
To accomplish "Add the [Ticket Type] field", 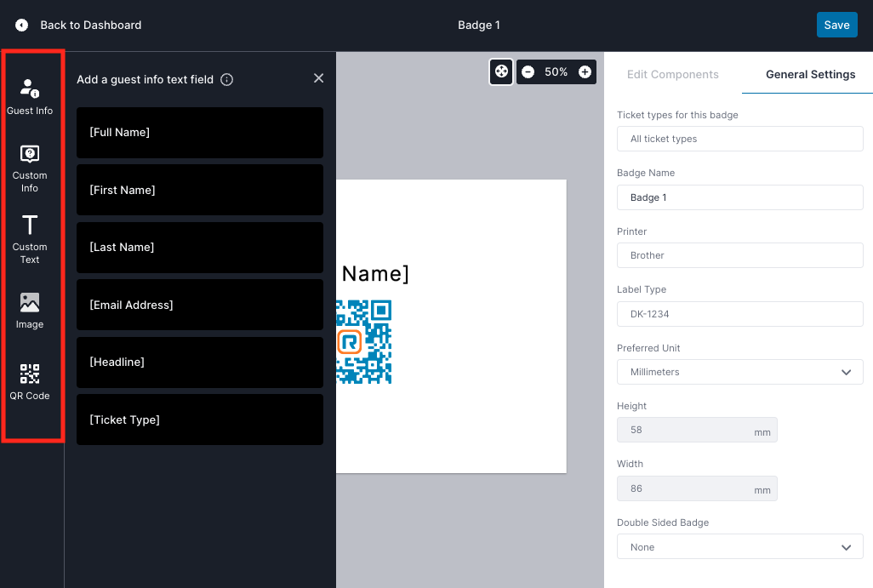I will 200,420.
